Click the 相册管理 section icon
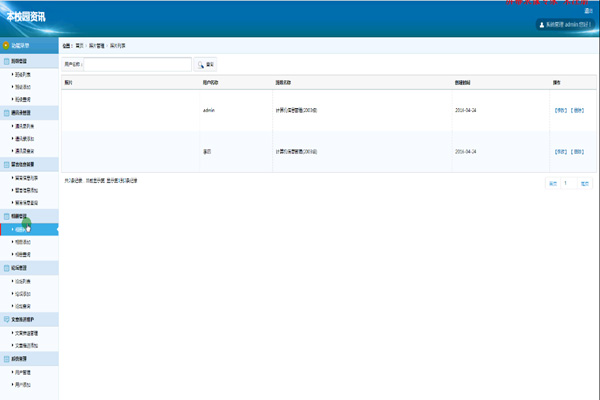Viewport: 600px width, 400px height. [6, 216]
